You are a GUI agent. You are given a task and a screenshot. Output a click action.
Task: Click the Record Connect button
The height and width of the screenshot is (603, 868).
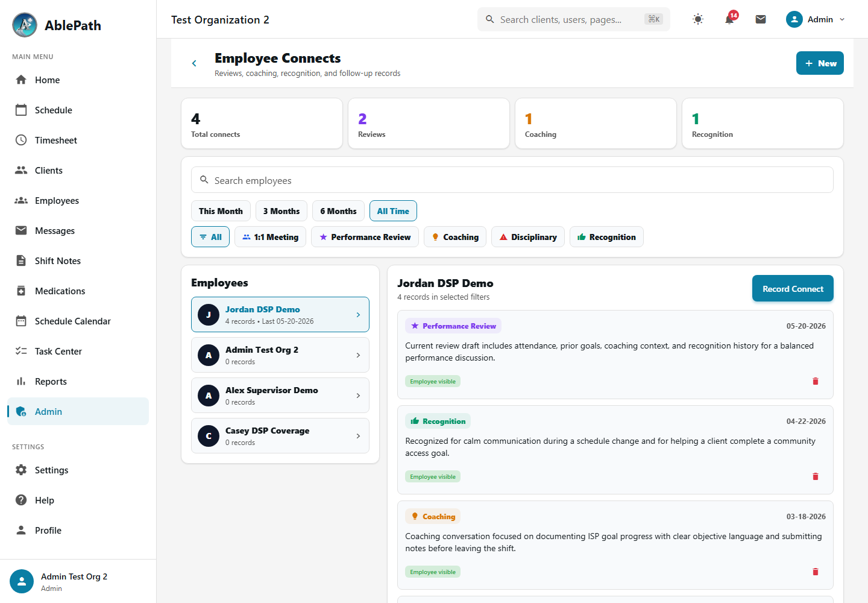point(793,289)
